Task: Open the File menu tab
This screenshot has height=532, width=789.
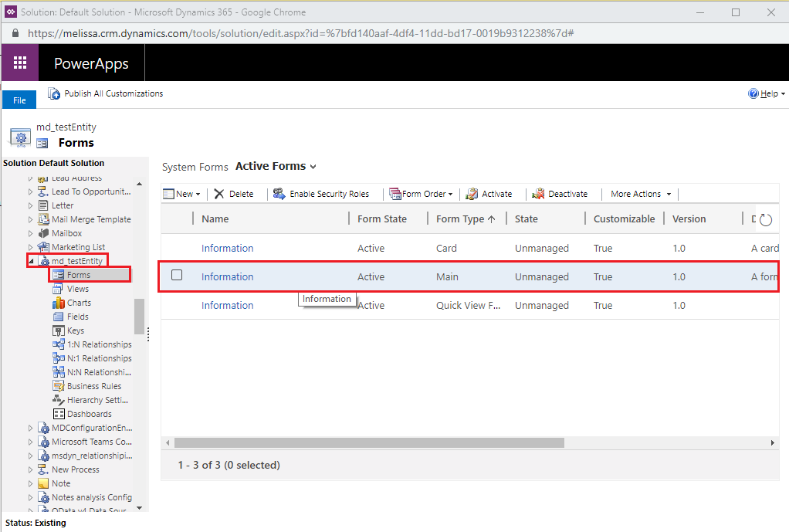Action: click(19, 100)
